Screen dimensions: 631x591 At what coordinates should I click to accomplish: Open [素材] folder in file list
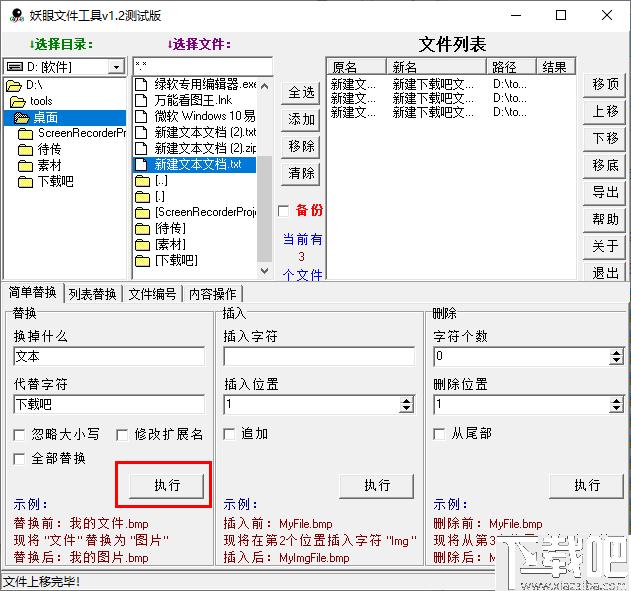point(160,244)
